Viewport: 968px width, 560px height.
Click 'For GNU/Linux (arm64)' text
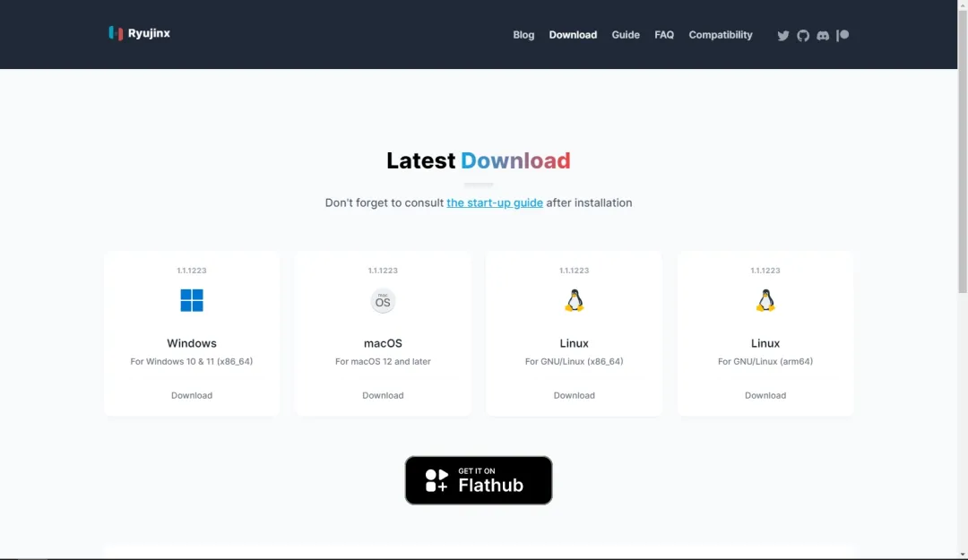pyautogui.click(x=765, y=361)
